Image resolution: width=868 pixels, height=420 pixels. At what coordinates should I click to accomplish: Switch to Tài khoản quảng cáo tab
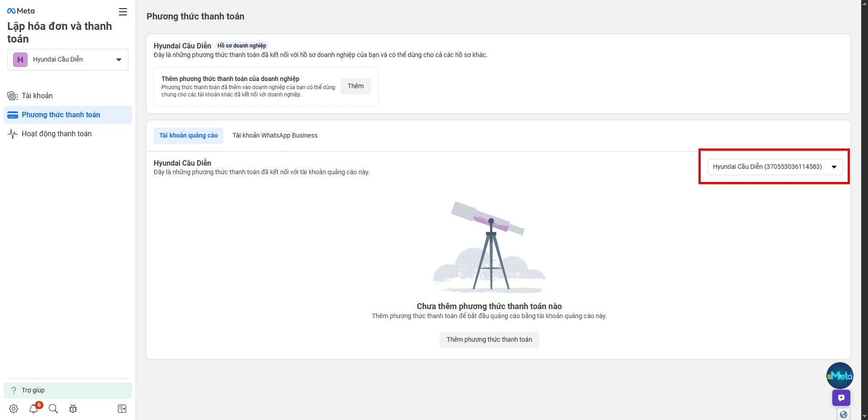[x=188, y=135]
